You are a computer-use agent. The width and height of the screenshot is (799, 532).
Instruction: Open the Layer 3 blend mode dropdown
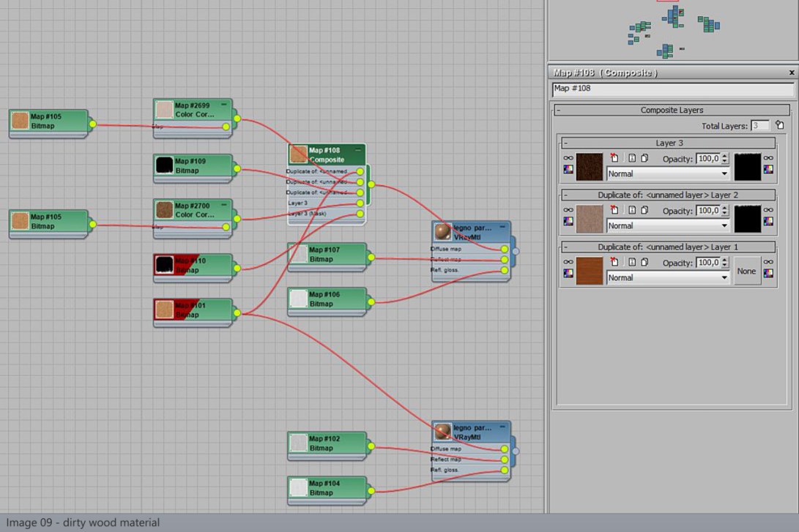(668, 174)
